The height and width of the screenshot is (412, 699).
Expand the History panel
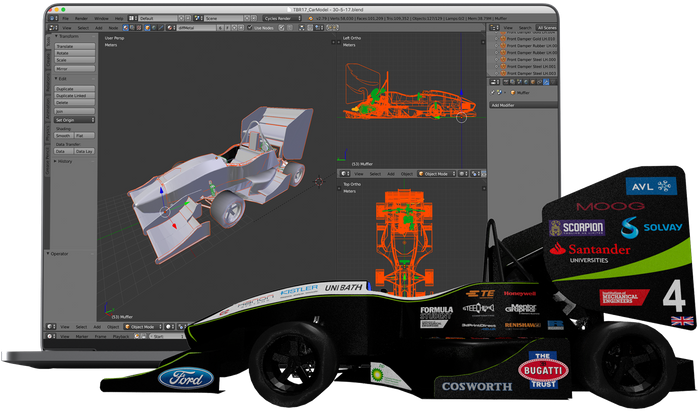(56, 161)
